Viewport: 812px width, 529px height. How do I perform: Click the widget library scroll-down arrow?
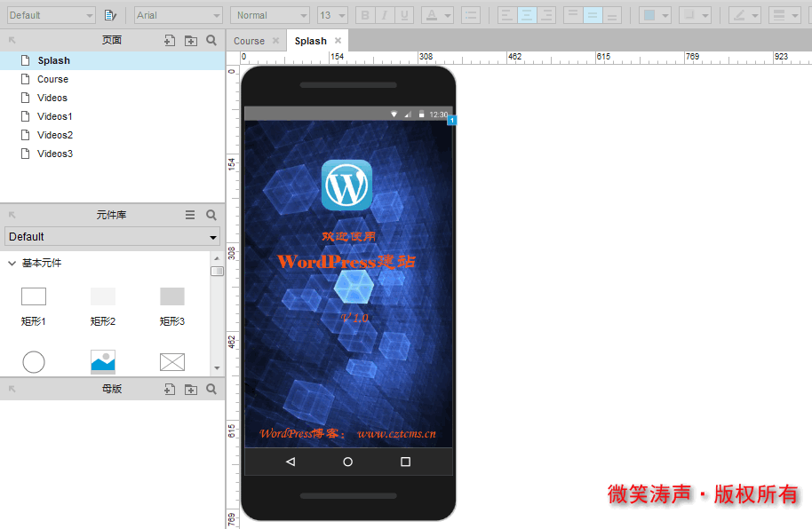click(217, 368)
